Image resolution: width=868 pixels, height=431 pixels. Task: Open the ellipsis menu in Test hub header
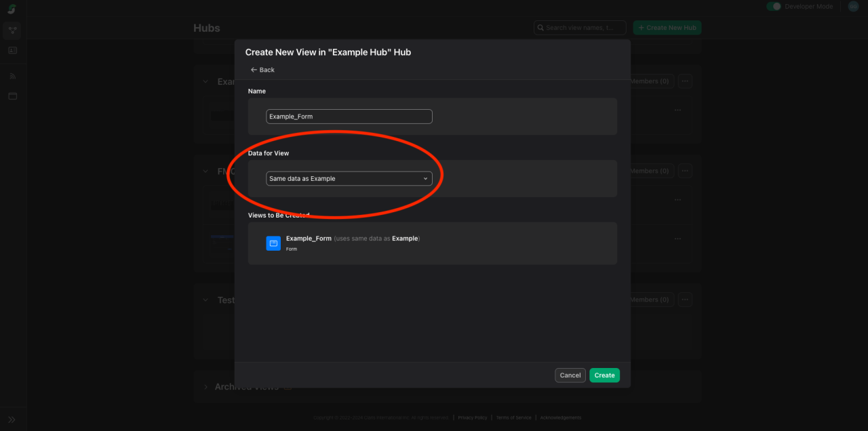pos(685,300)
